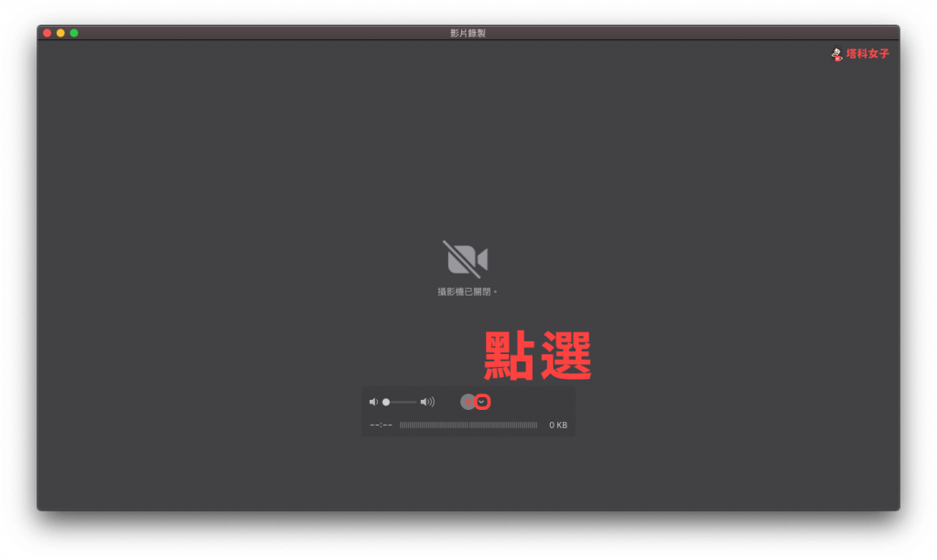Click the camera-off icon
Image resolution: width=937 pixels, height=560 pixels.
466,259
